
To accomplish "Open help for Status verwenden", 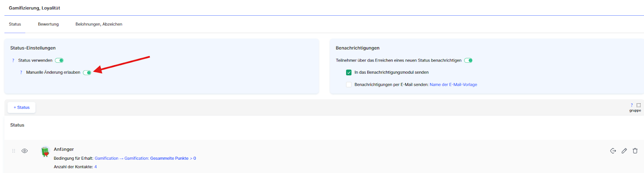I will [x=13, y=60].
